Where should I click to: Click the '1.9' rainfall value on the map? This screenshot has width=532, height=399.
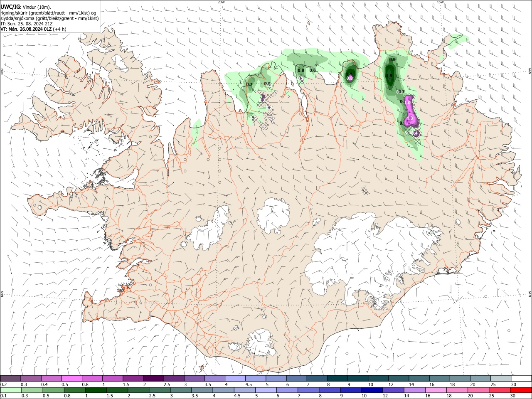[x=389, y=76]
